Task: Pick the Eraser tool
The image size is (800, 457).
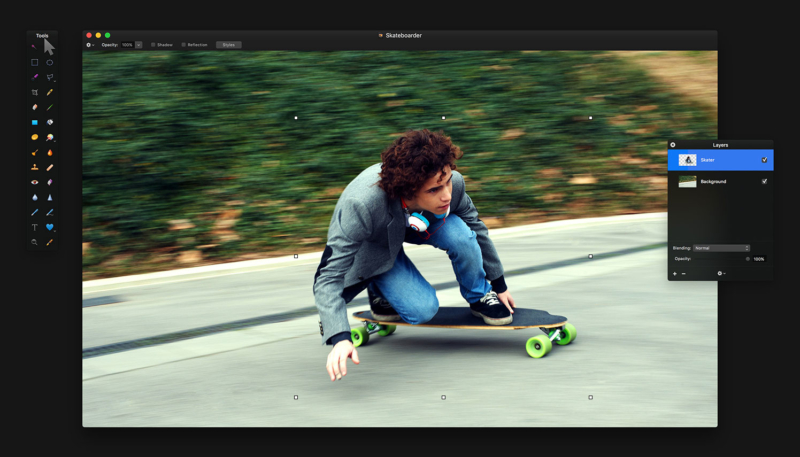Action: click(x=35, y=107)
